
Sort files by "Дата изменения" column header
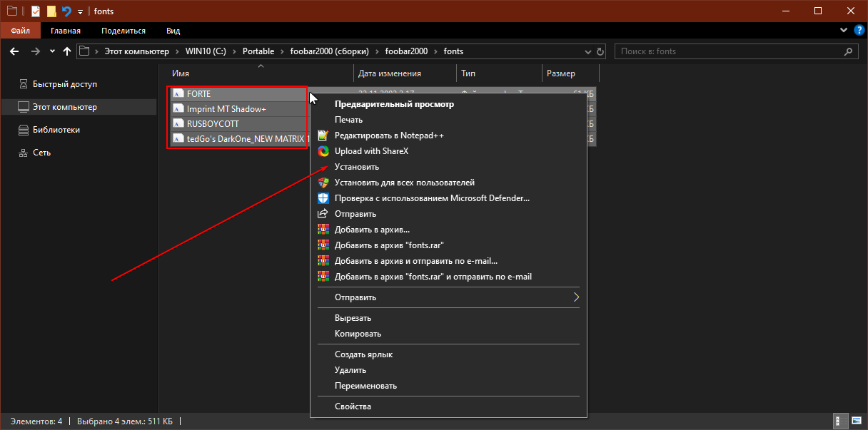click(x=390, y=73)
